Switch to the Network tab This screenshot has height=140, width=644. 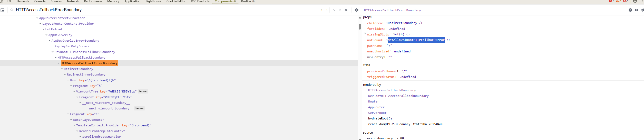click(73, 2)
